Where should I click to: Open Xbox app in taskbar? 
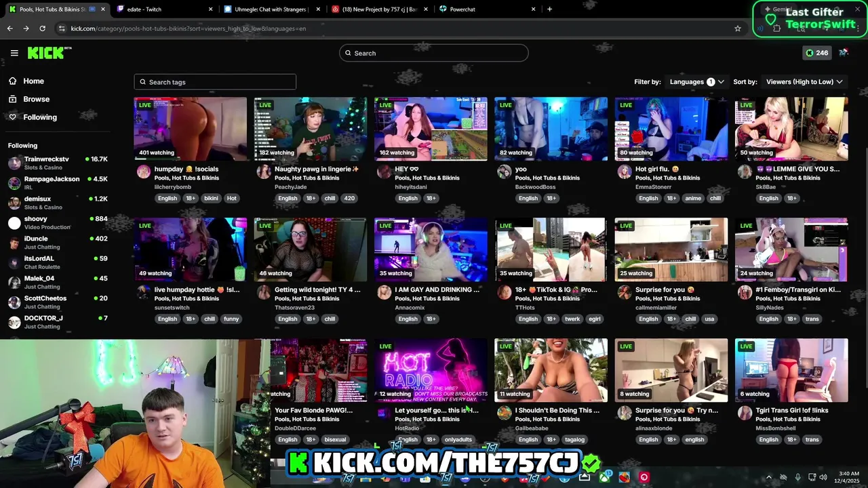tap(604, 477)
